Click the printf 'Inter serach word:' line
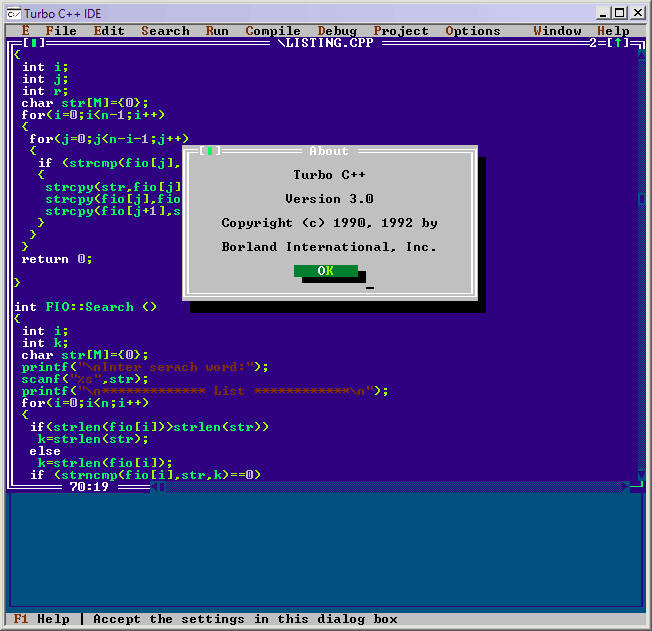This screenshot has height=631, width=652. coord(145,367)
